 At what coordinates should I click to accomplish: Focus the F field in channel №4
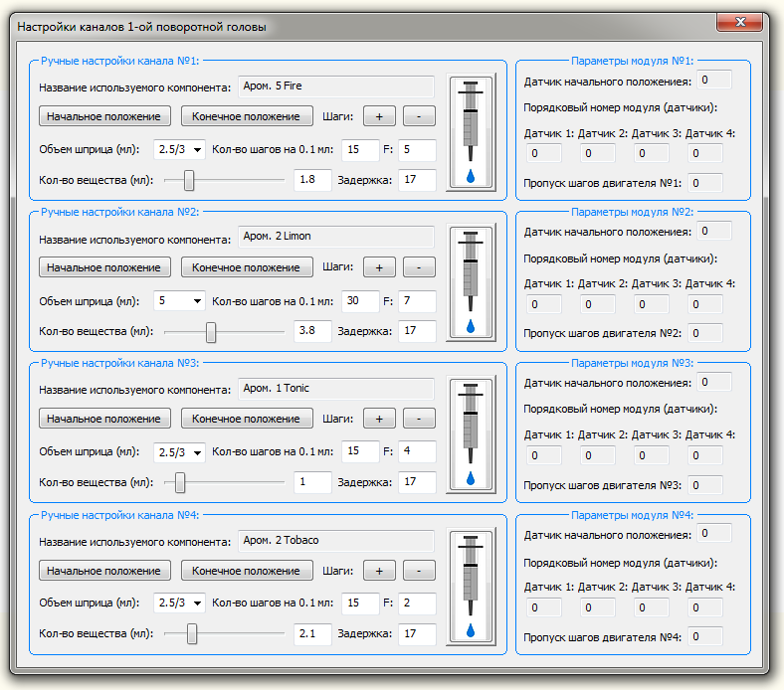pyautogui.click(x=417, y=604)
